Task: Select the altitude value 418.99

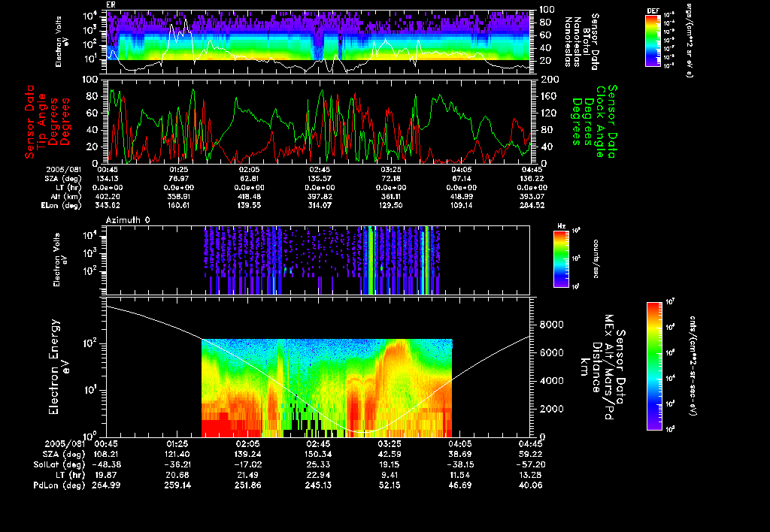Action: (461, 197)
